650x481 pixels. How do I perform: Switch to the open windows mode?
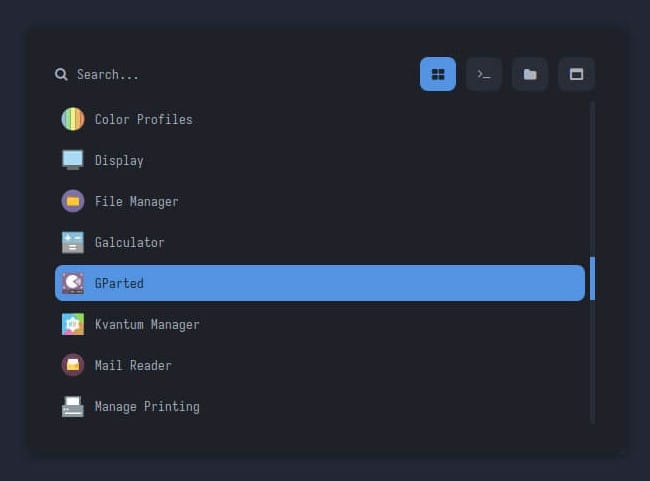[x=576, y=74]
